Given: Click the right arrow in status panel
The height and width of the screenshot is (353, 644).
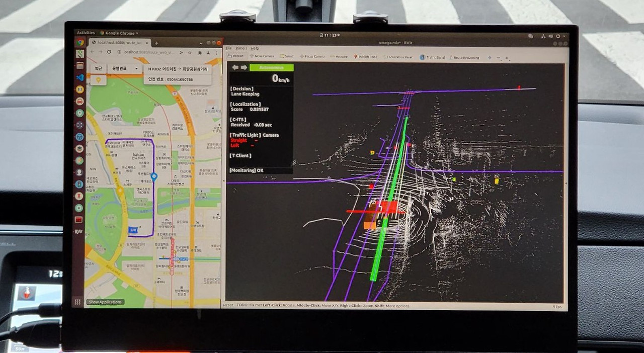Looking at the screenshot, I should (x=244, y=67).
